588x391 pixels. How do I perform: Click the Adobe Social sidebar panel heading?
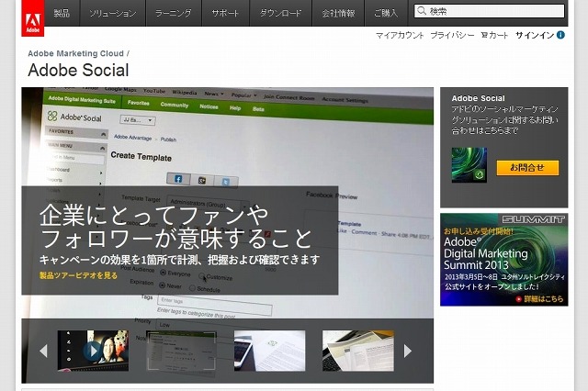click(478, 98)
